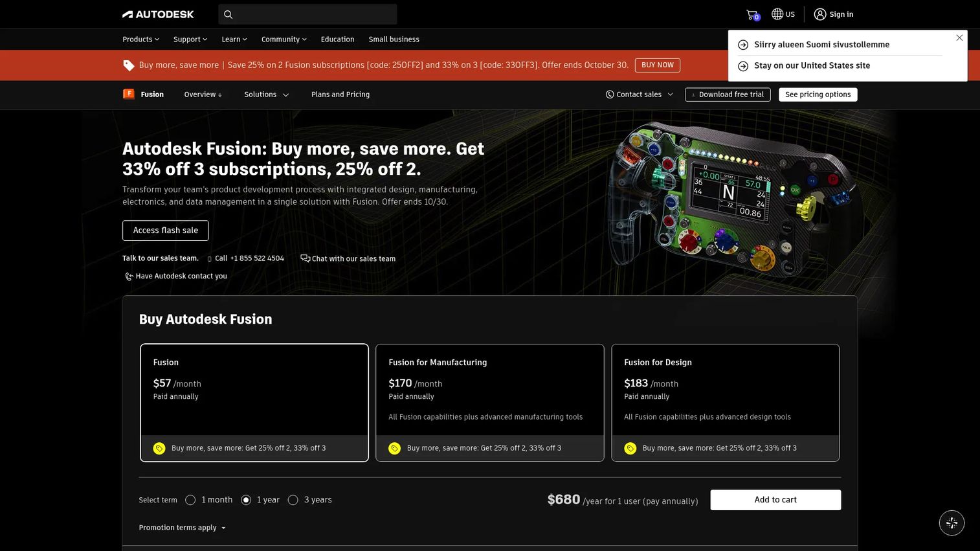Click the promo banner price tag icon
Image resolution: width=980 pixels, height=551 pixels.
(x=129, y=65)
